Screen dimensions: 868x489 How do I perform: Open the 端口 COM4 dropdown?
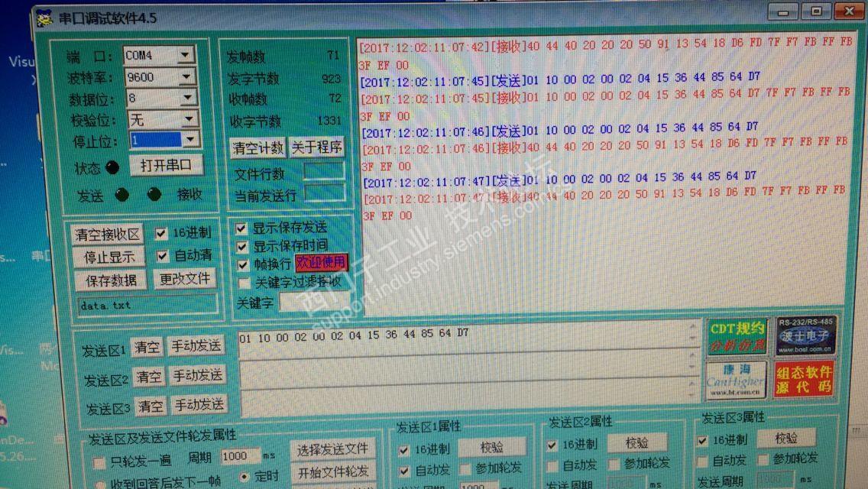point(185,55)
